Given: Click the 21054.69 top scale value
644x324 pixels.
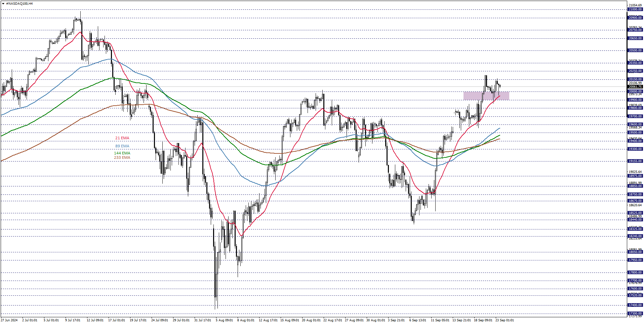Looking at the screenshot, I should [635, 5].
